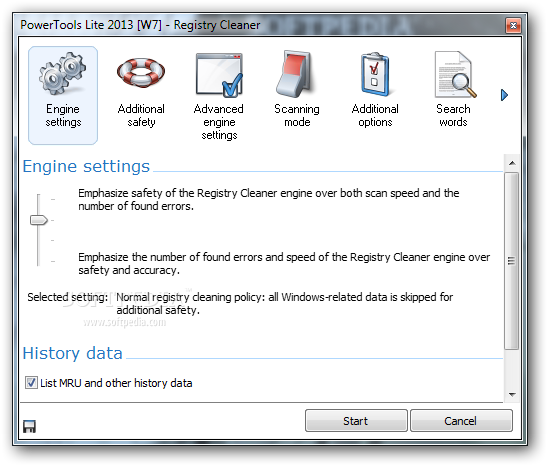This screenshot has width=548, height=466.
Task: Open the Additional options clipboard icon
Action: 375,74
